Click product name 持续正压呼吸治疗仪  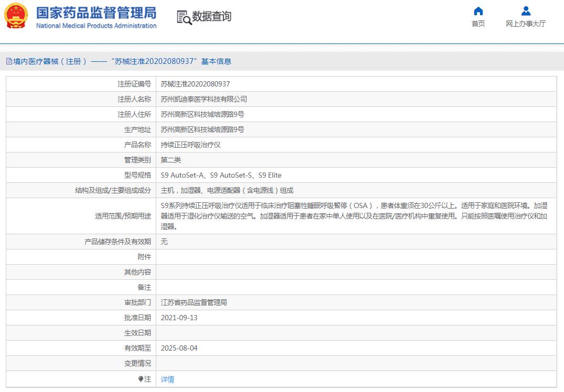[x=190, y=145]
